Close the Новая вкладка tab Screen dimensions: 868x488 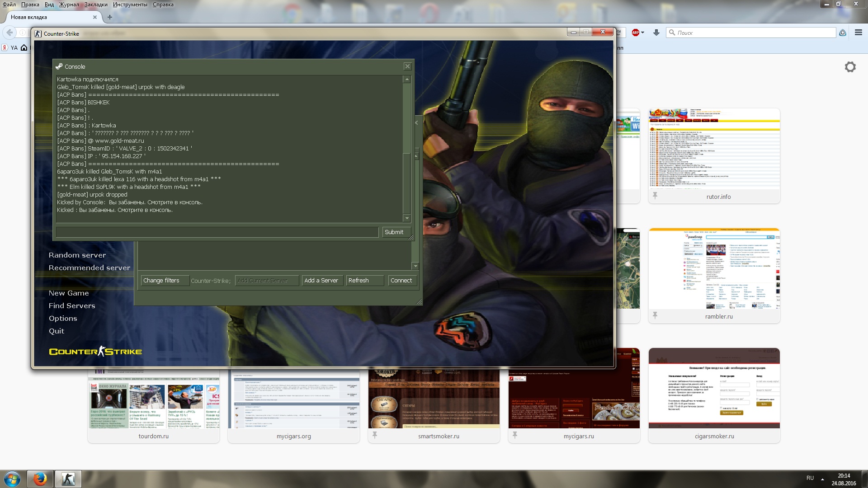pos(94,17)
